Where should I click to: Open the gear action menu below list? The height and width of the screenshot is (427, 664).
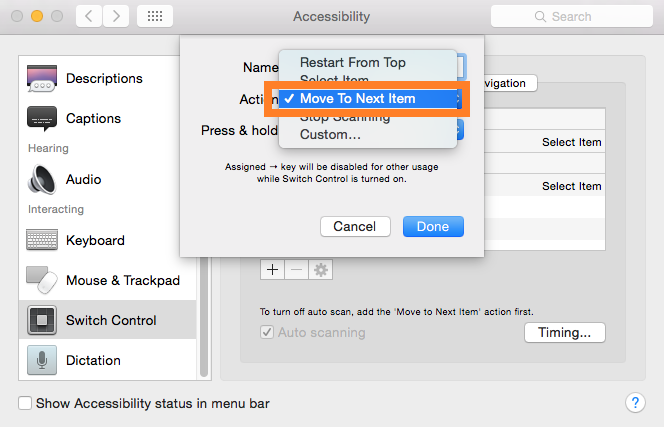(x=320, y=270)
